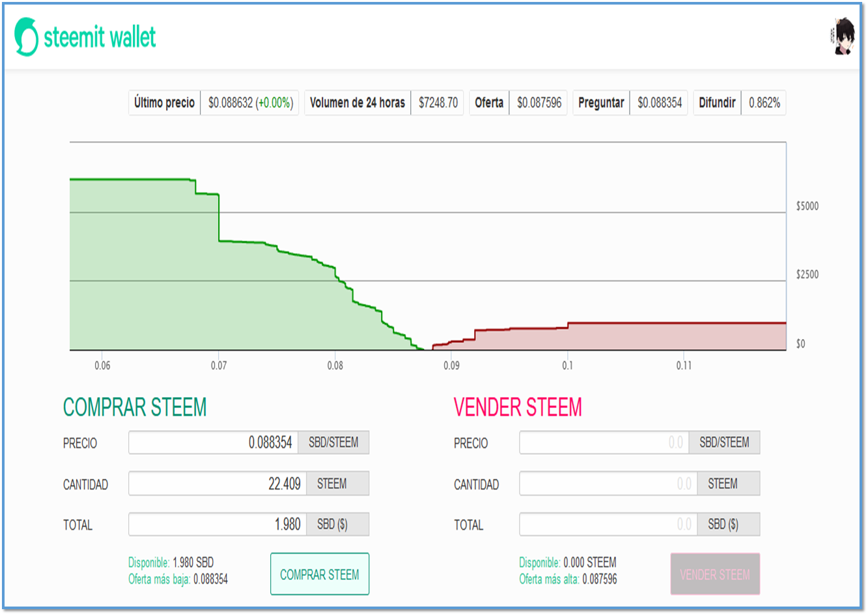The height and width of the screenshot is (615, 868).
Task: Click the Preguntar value $0.088354
Action: click(660, 103)
